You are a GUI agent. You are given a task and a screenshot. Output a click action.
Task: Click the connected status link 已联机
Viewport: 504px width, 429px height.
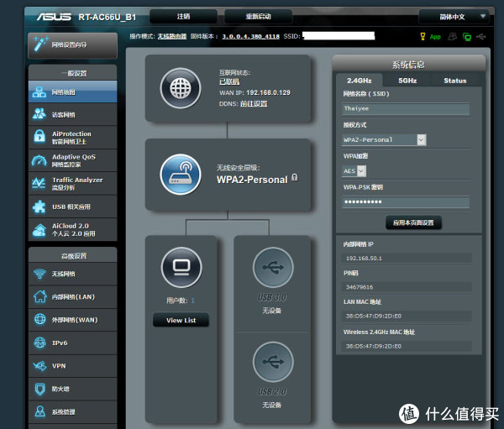click(x=229, y=81)
